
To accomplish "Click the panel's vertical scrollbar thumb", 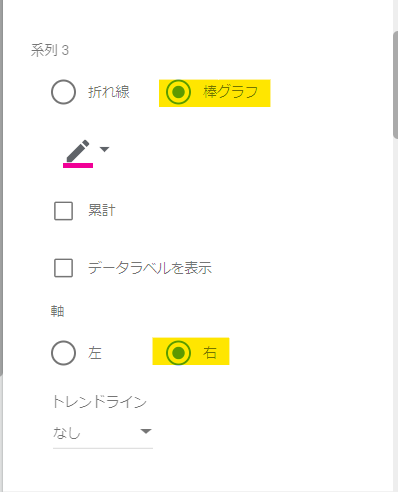I will tap(396, 85).
